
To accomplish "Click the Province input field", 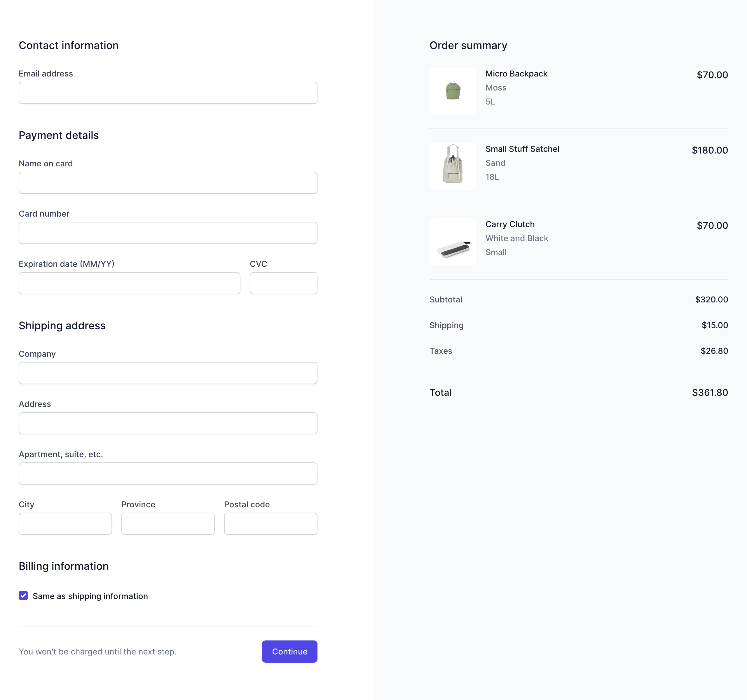I will click(167, 524).
